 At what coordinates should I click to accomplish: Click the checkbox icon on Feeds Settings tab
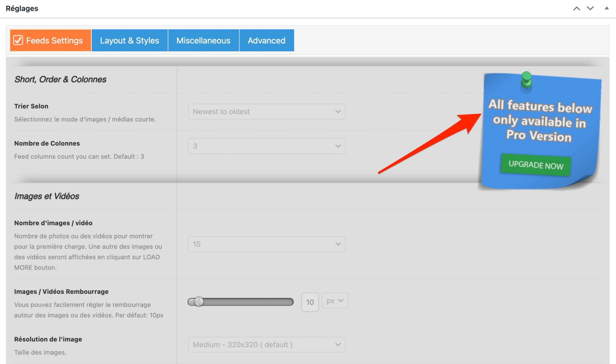pyautogui.click(x=18, y=40)
